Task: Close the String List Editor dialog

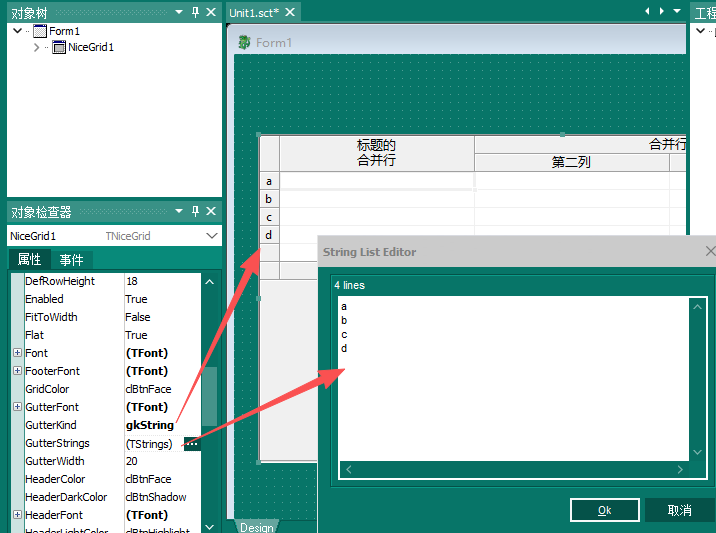Action: (x=710, y=251)
